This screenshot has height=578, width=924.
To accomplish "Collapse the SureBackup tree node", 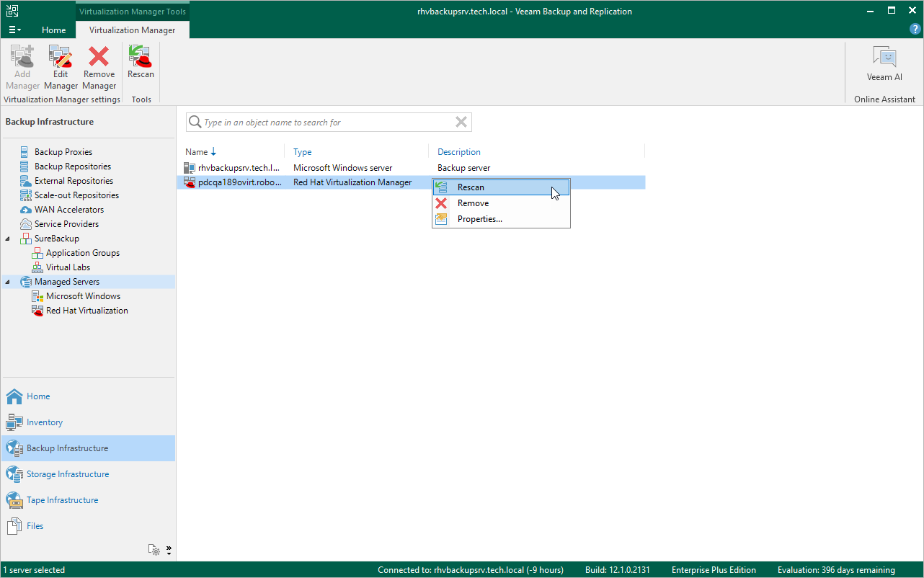I will [x=8, y=239].
